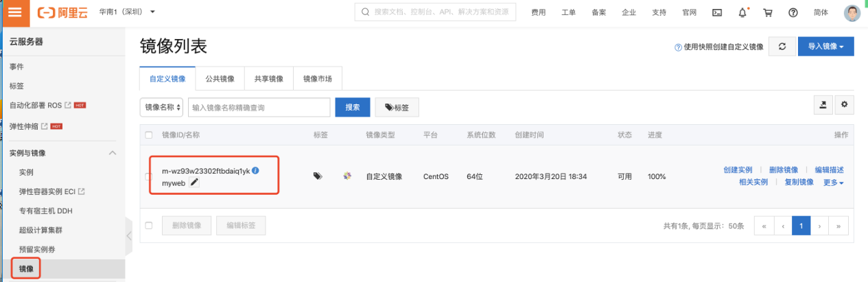This screenshot has height=282, width=868.
Task: Click the top global search field
Action: (436, 12)
